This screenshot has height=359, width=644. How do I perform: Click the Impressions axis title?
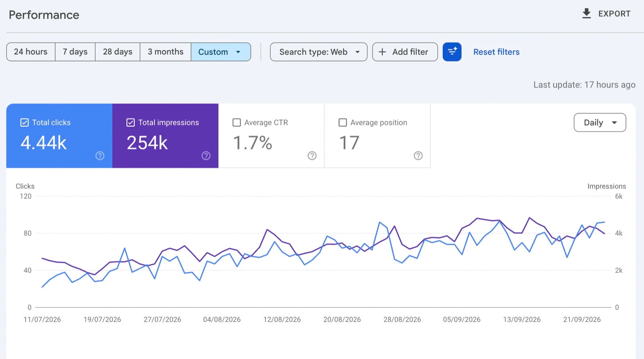607,186
